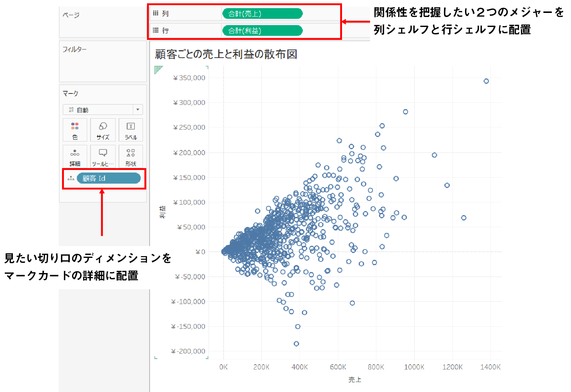The width and height of the screenshot is (571, 392).
Task: Click the ¥200,000 axis label
Action: click(189, 153)
